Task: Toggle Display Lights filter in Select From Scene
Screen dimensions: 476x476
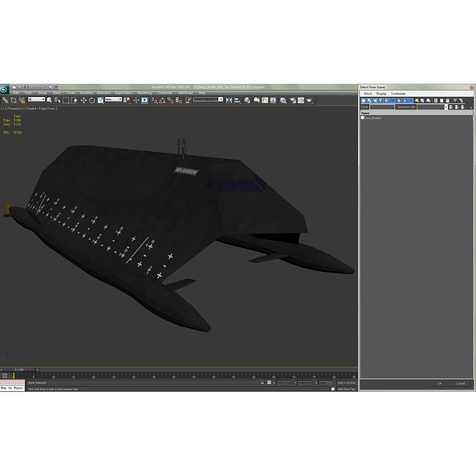Action: tap(375, 100)
